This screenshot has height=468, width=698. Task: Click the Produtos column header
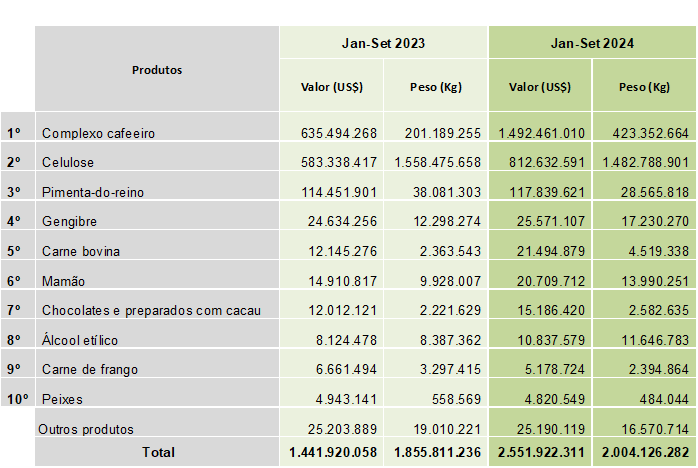coord(157,70)
